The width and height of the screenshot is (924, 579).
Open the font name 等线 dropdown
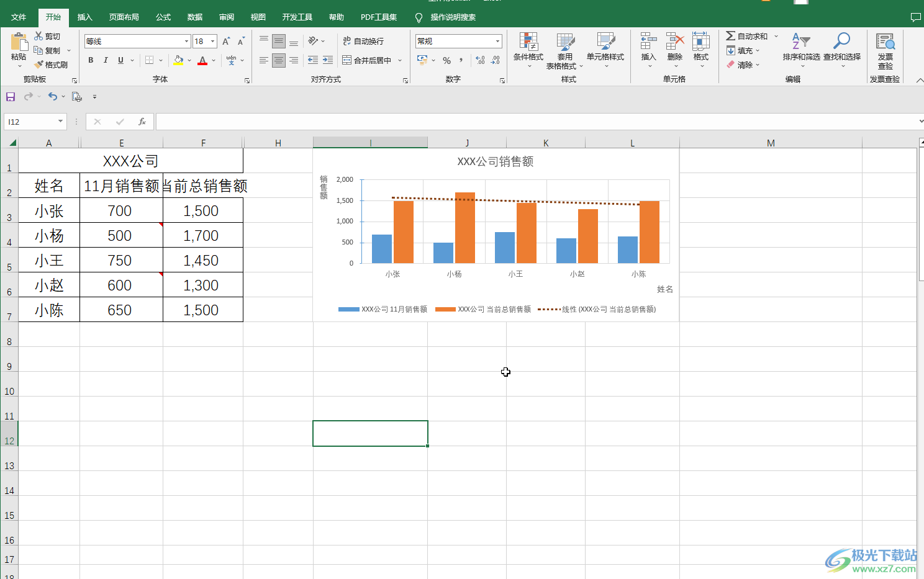tap(186, 42)
